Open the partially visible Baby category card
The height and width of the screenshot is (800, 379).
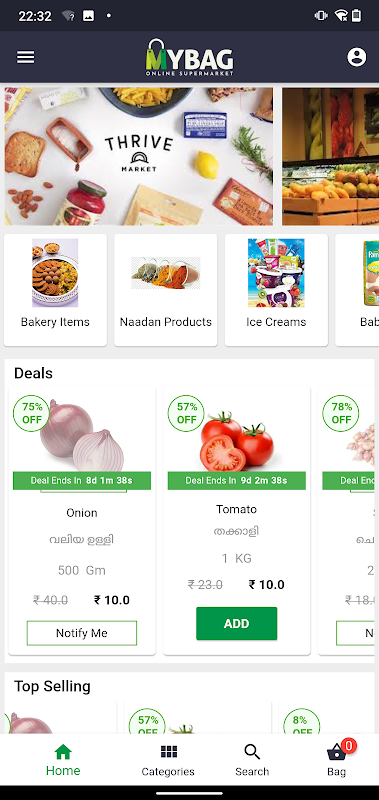[x=357, y=290]
